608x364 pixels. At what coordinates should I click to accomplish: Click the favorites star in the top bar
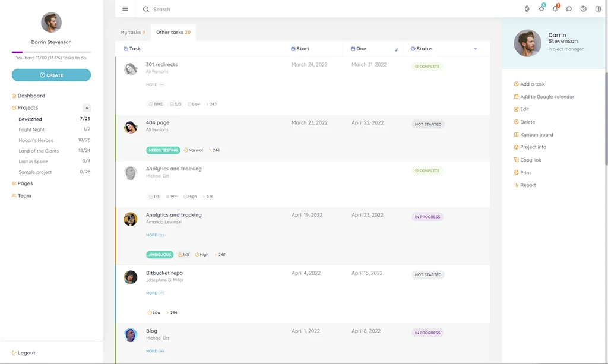[541, 9]
